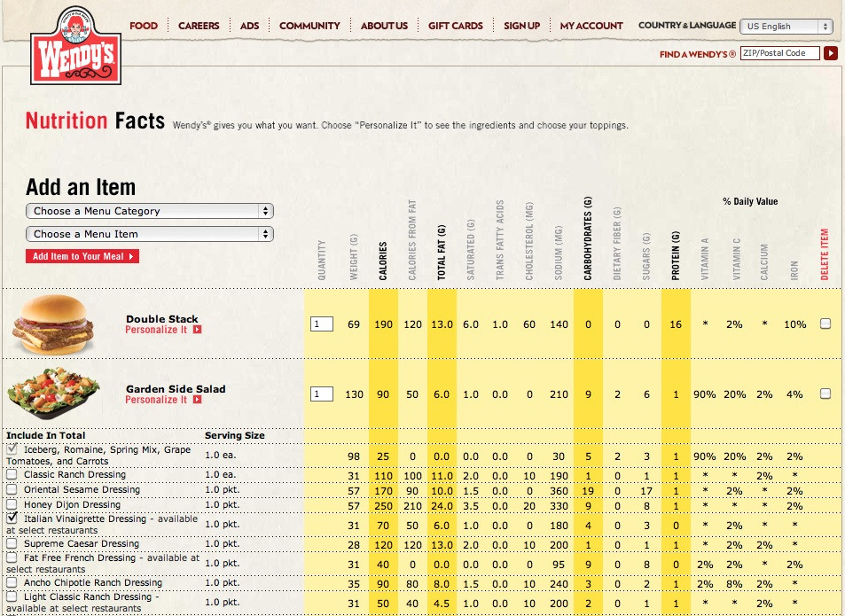Image resolution: width=845 pixels, height=616 pixels.
Task: Click the Serving Size column label
Action: [235, 435]
